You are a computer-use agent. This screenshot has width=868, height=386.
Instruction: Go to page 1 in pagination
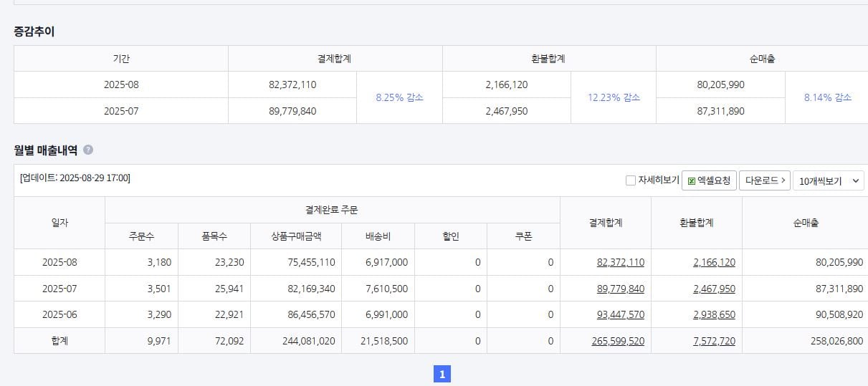coord(442,374)
